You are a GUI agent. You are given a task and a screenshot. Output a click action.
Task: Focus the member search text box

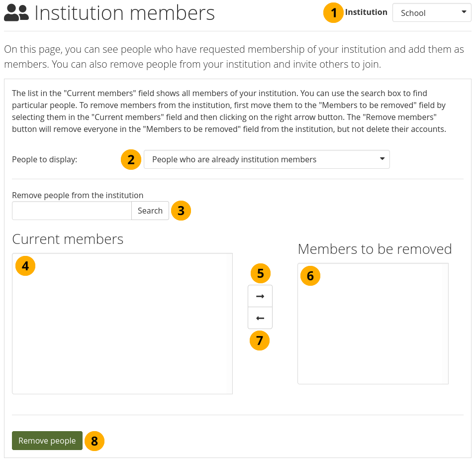pyautogui.click(x=72, y=211)
